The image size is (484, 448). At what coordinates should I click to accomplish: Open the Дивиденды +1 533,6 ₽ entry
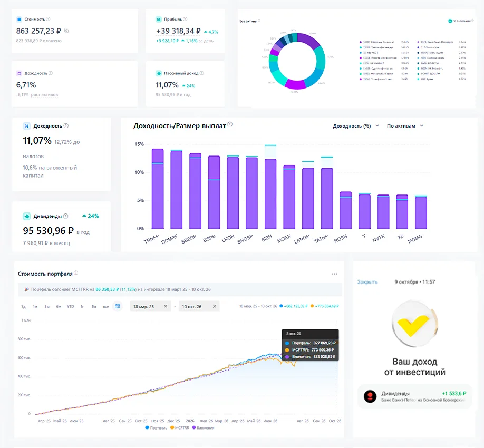click(x=415, y=396)
